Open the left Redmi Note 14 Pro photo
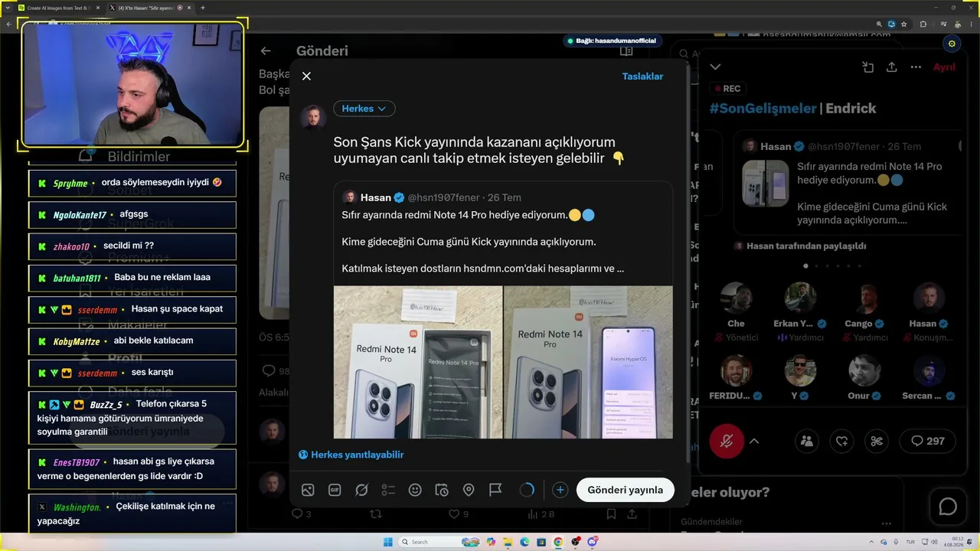The height and width of the screenshot is (551, 980). click(418, 362)
